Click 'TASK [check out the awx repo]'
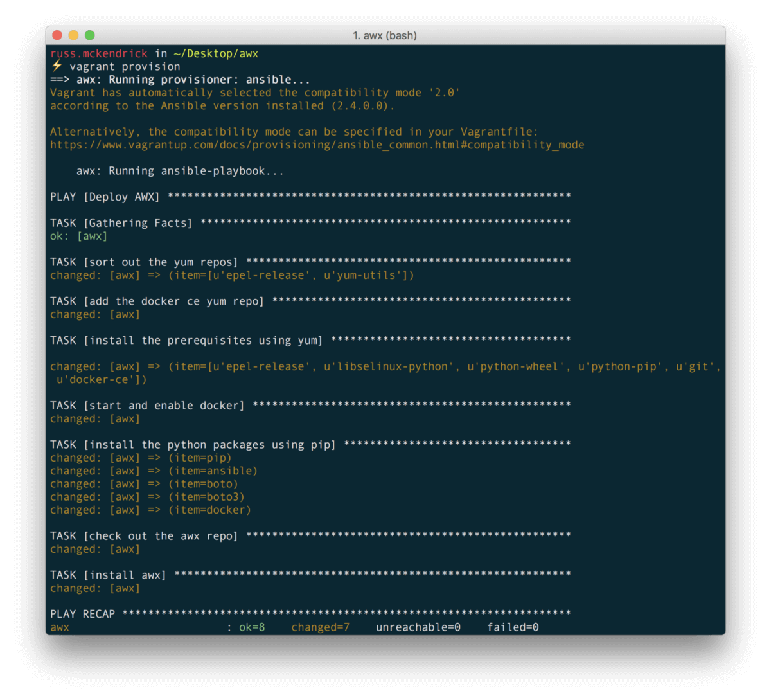771x700 pixels. 144,536
